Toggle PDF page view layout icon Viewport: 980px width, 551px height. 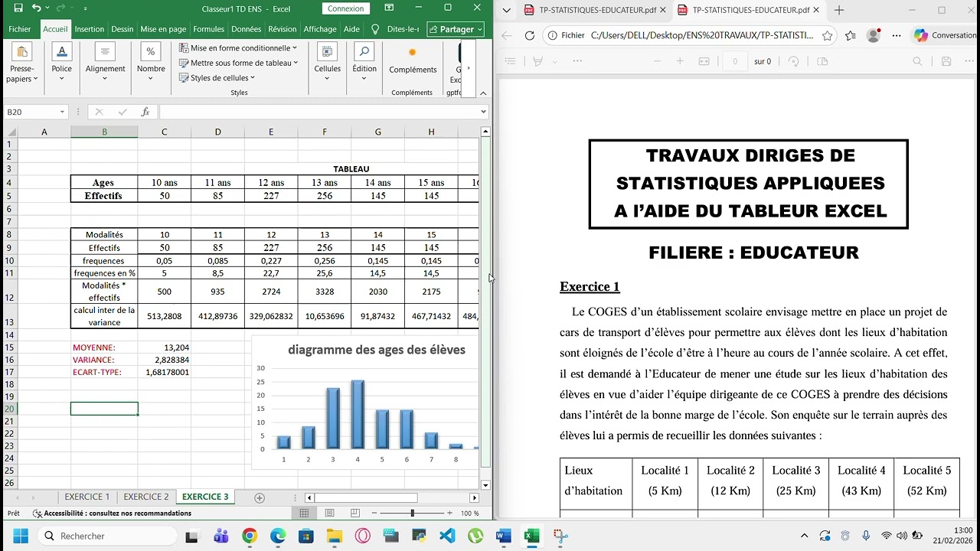822,61
